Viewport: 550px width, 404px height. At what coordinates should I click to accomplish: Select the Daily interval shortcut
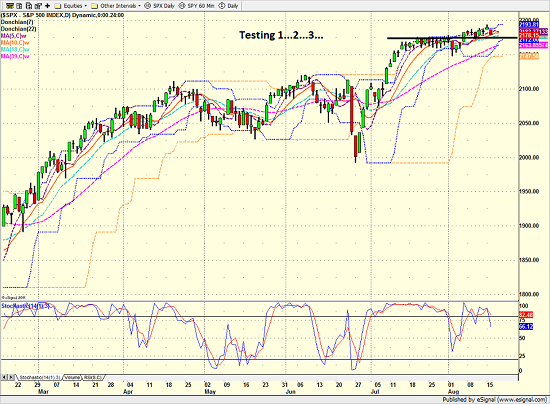pyautogui.click(x=228, y=6)
